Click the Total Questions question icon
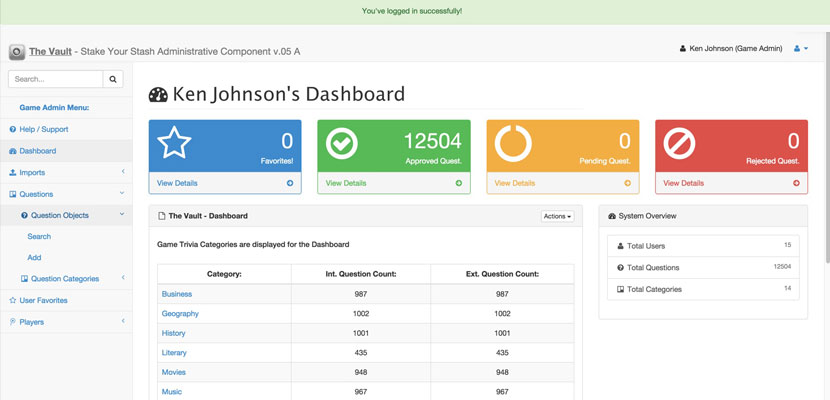The width and height of the screenshot is (830, 400). tap(620, 268)
